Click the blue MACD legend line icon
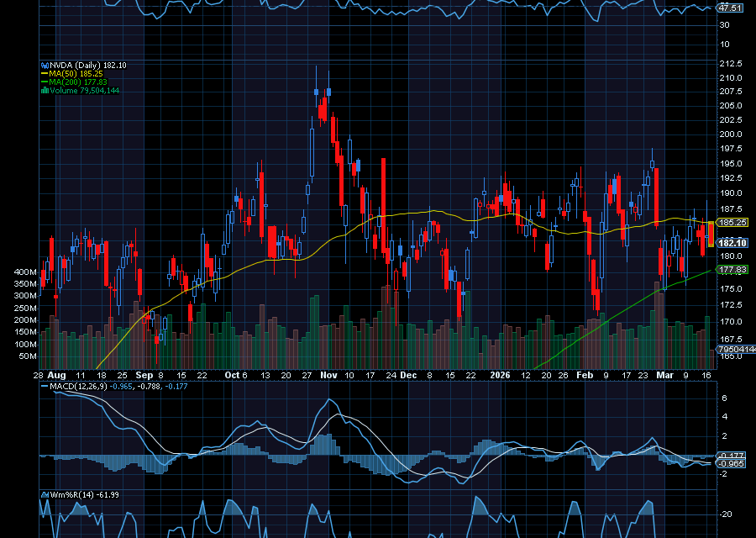 [x=45, y=386]
